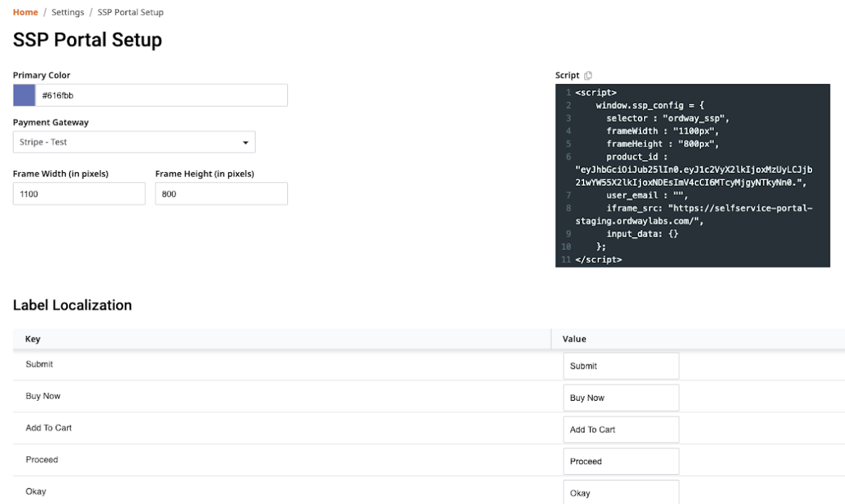
Task: Edit the Proceed value field
Action: (x=621, y=461)
